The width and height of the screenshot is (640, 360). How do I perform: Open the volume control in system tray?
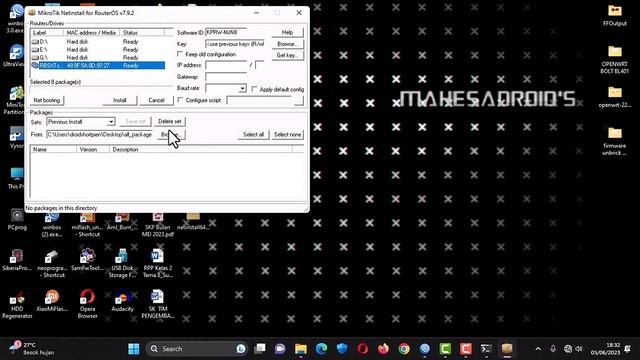pyautogui.click(x=578, y=349)
